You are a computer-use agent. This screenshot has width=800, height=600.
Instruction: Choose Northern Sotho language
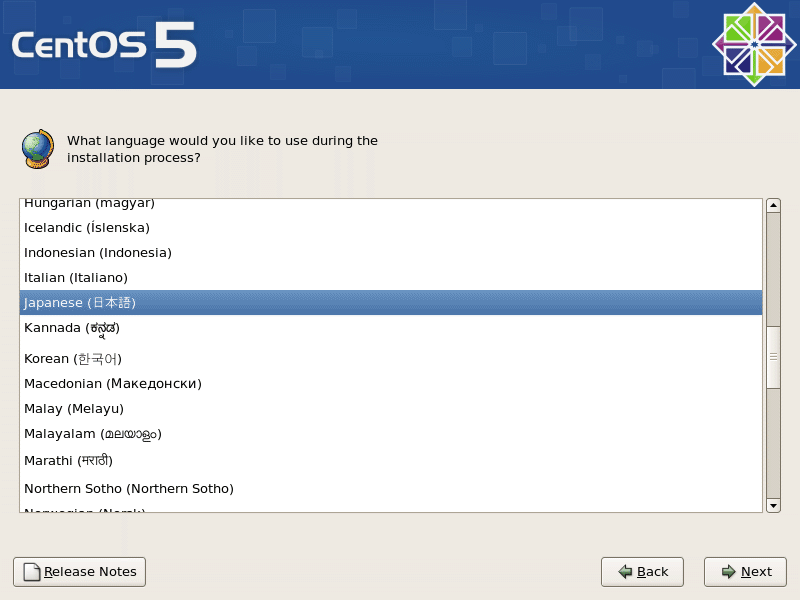click(391, 489)
